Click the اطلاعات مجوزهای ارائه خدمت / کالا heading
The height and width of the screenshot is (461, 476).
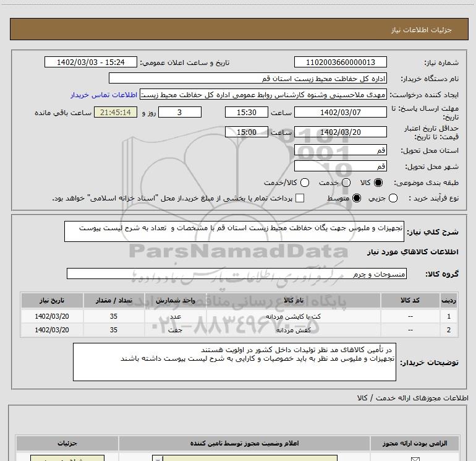click(412, 398)
